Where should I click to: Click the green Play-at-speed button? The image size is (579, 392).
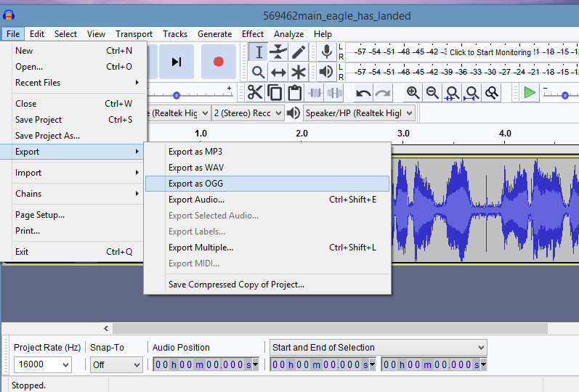click(530, 93)
